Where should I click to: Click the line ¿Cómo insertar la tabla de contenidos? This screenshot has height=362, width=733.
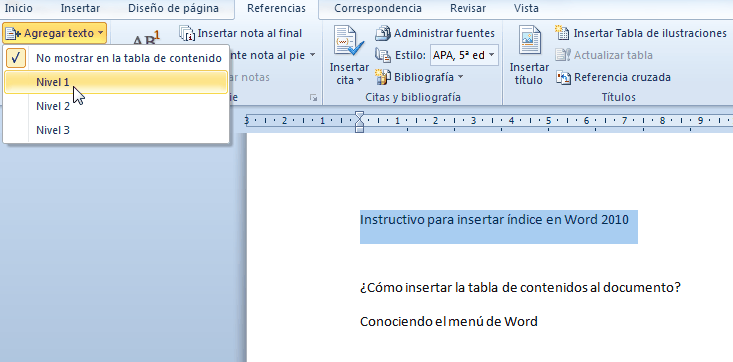520,287
